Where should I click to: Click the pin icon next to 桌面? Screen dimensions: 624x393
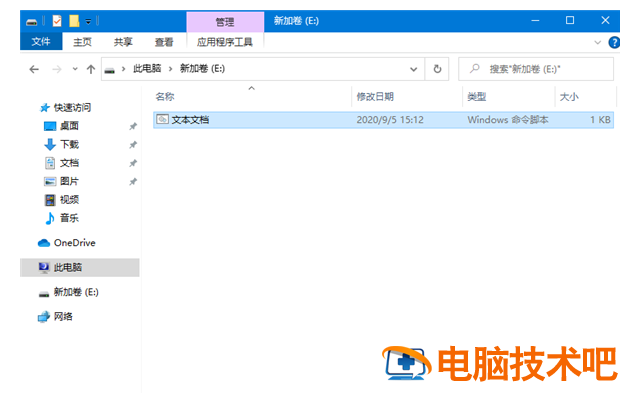point(133,126)
